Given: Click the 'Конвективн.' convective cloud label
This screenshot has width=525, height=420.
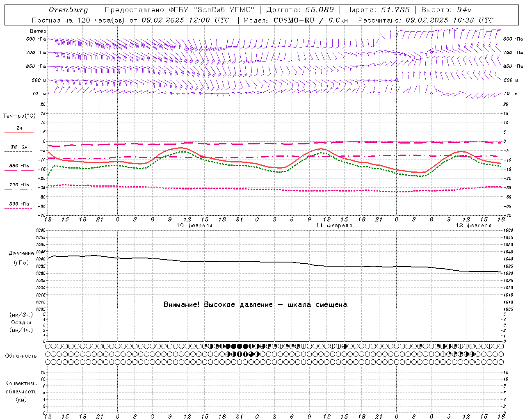Looking at the screenshot, I should coord(21,383).
